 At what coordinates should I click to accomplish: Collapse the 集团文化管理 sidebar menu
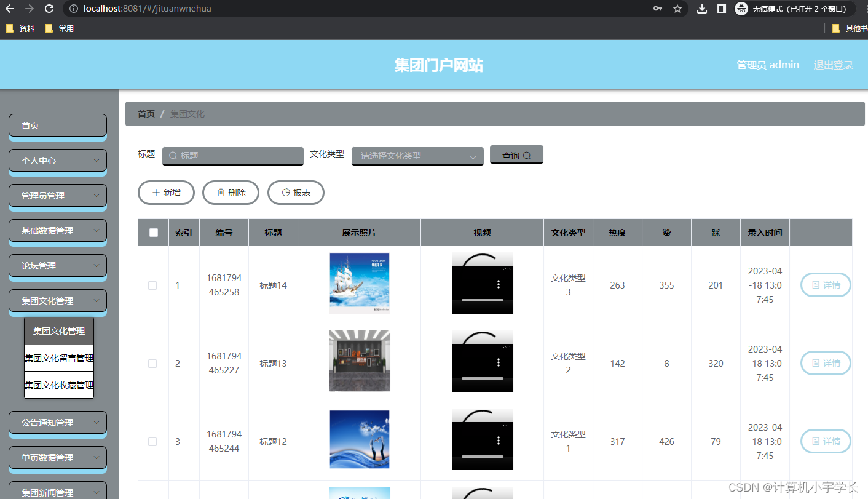[x=58, y=301]
